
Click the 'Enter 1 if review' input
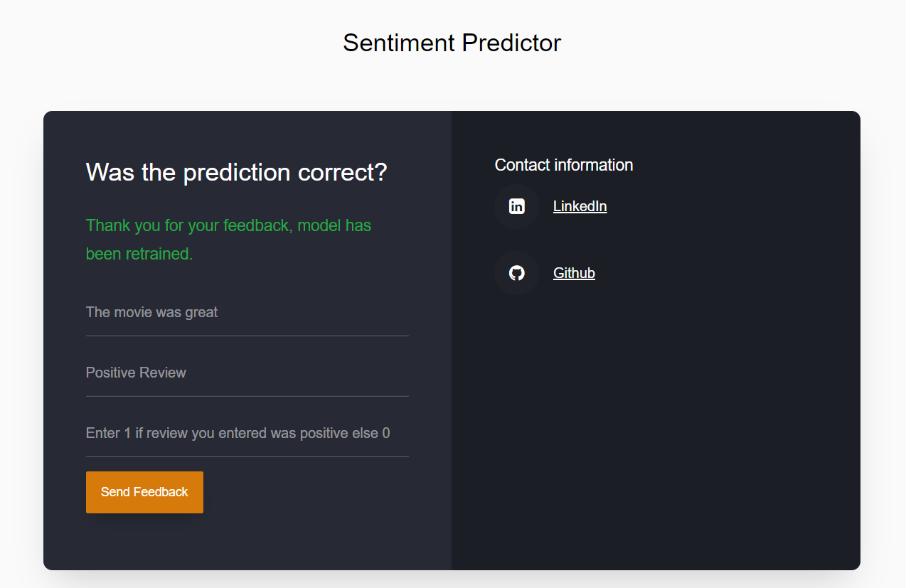247,434
